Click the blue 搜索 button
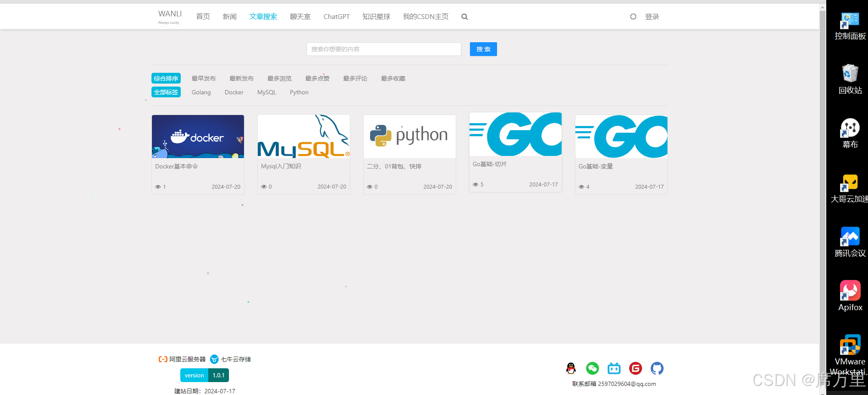The width and height of the screenshot is (868, 395). (483, 49)
